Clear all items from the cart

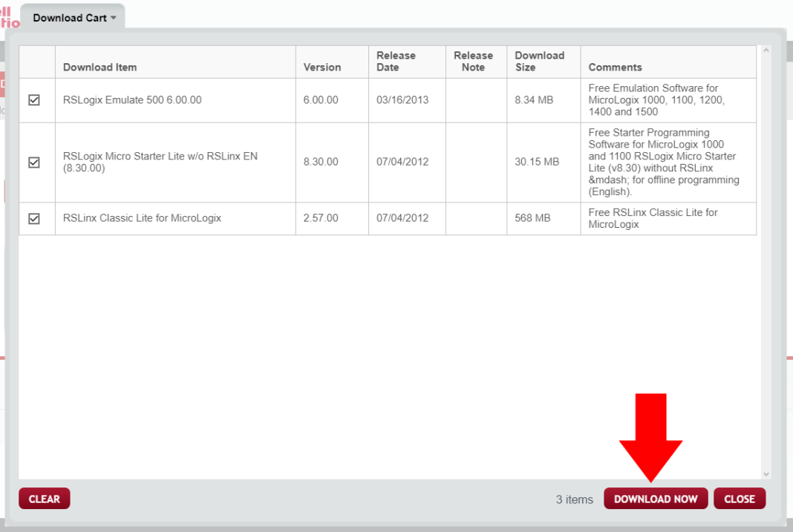point(44,498)
